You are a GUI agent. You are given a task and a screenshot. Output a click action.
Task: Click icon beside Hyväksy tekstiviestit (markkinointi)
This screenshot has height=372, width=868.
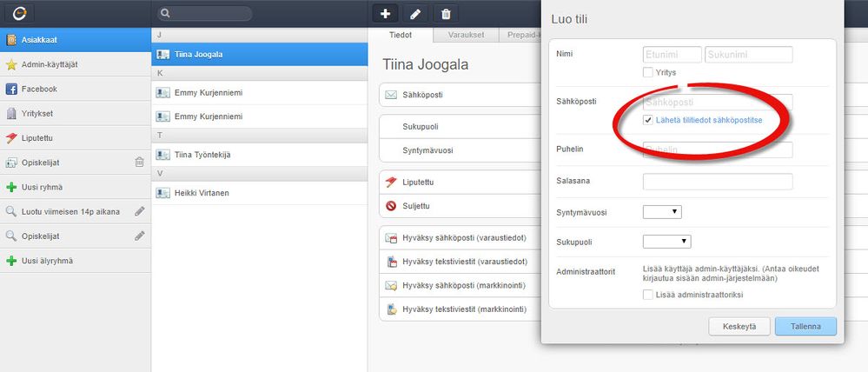click(391, 309)
